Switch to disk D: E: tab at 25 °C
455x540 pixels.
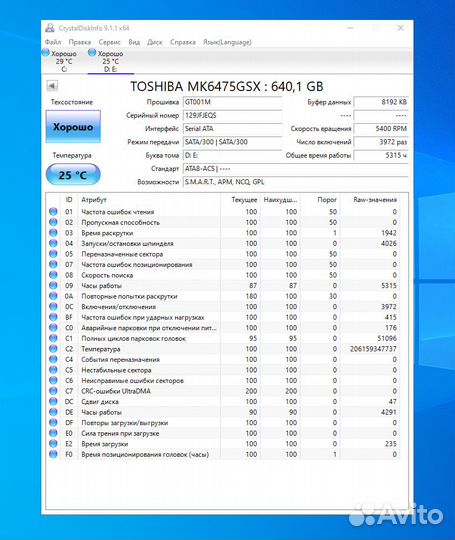[110, 61]
